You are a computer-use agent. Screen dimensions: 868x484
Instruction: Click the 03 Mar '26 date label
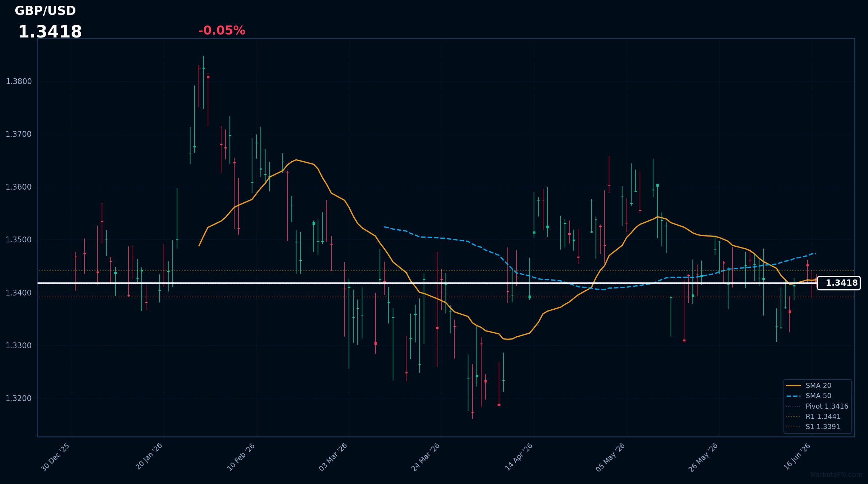click(x=333, y=457)
